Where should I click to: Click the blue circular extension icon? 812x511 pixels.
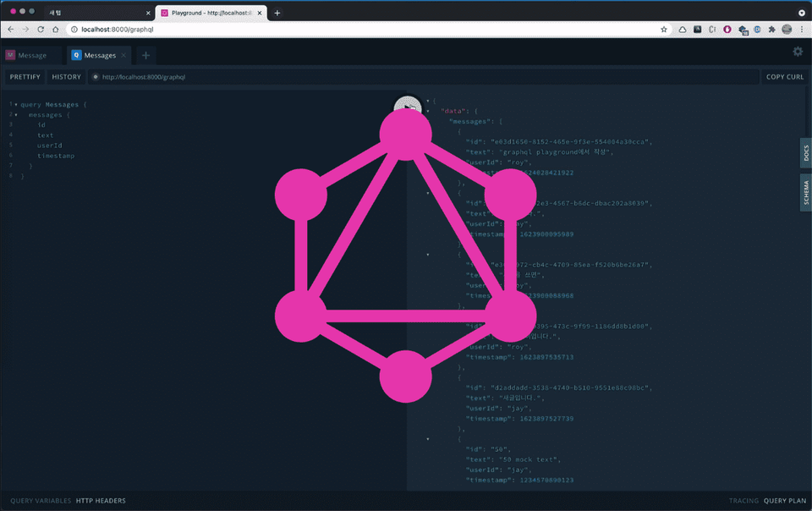tap(757, 30)
